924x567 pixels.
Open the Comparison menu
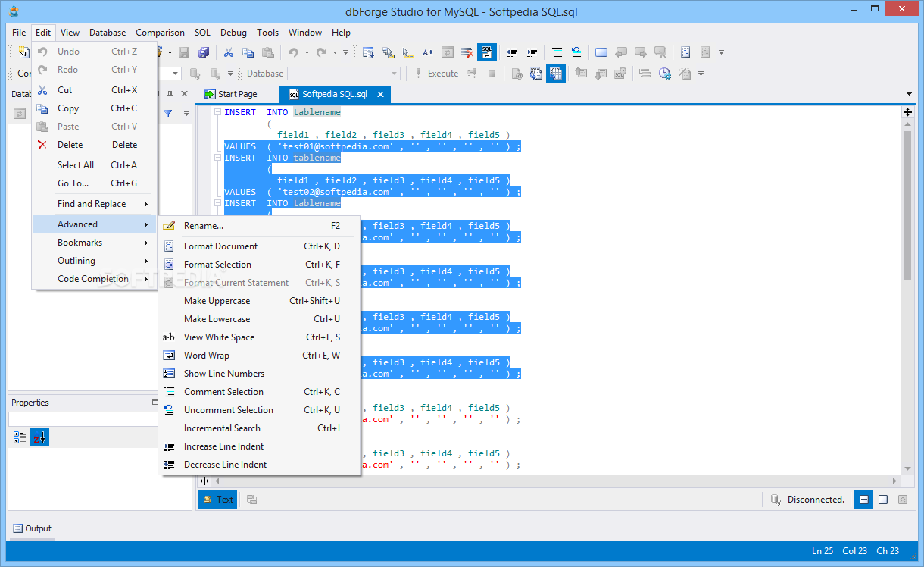click(160, 33)
